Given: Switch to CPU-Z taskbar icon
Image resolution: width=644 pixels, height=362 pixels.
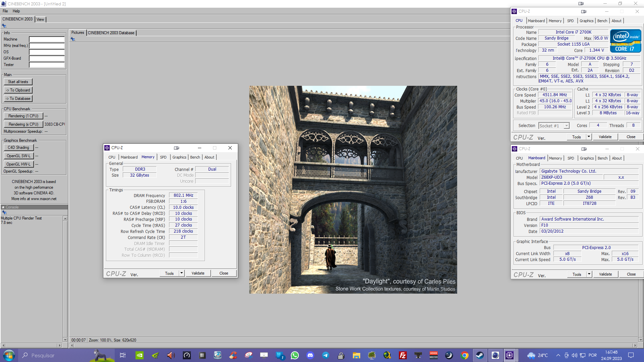Looking at the screenshot, I should [509, 355].
